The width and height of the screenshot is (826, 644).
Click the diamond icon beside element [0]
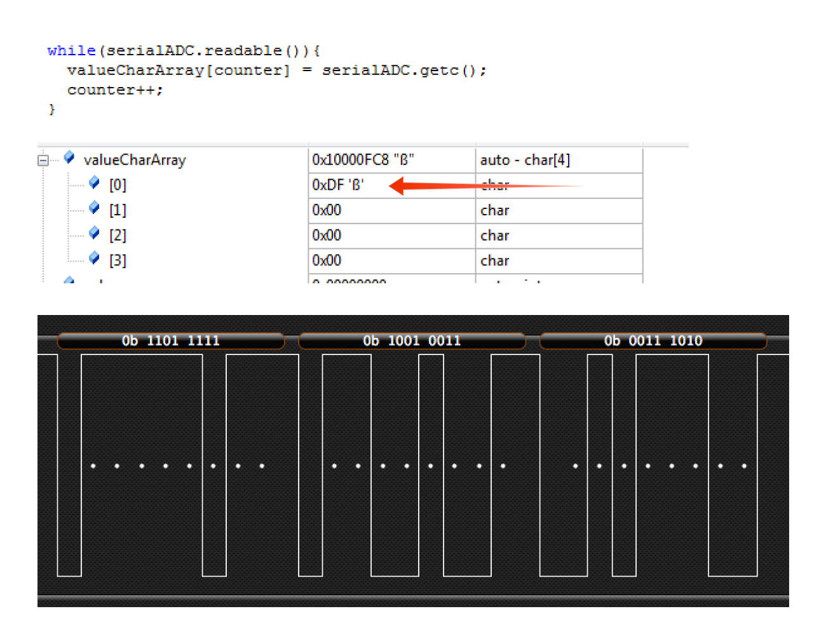(x=94, y=183)
